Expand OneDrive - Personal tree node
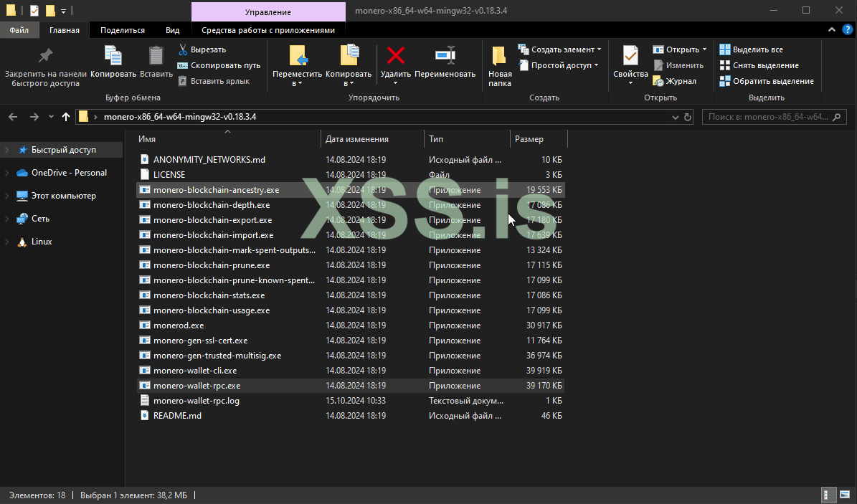 pos(6,173)
